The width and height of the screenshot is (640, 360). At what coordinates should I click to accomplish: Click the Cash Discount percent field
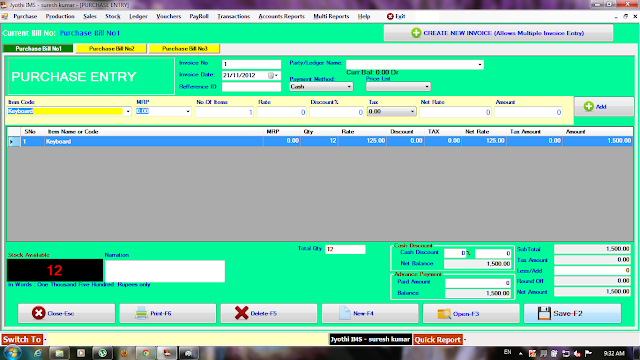click(x=455, y=253)
